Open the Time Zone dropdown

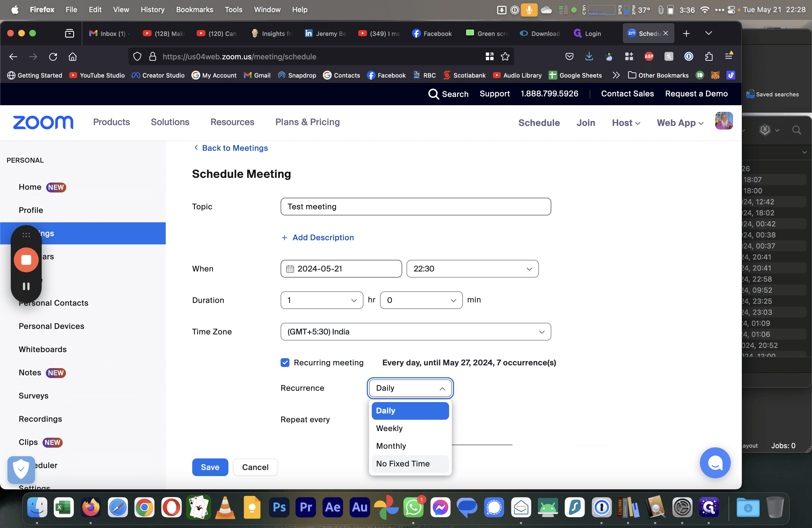pos(416,332)
